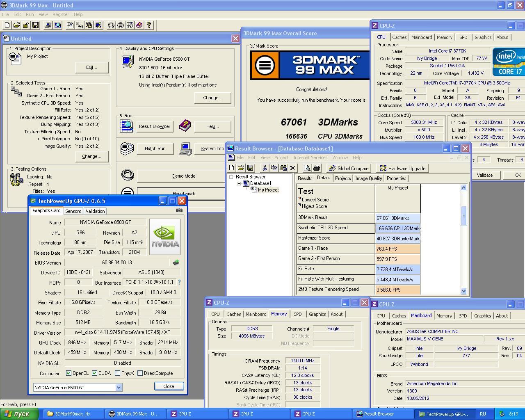Open Project menu in Result Browser
This screenshot has width=525, height=420.
pyautogui.click(x=281, y=157)
